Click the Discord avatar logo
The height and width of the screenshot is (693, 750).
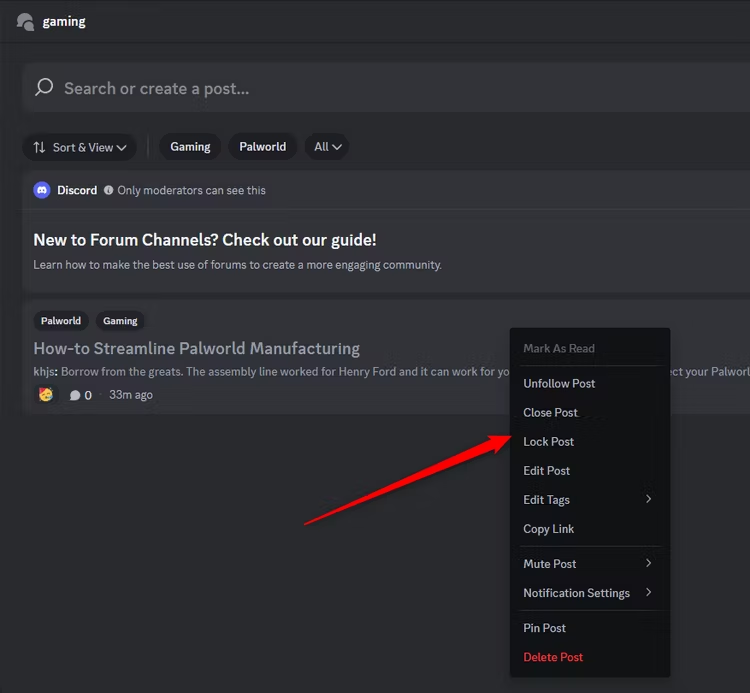point(42,190)
